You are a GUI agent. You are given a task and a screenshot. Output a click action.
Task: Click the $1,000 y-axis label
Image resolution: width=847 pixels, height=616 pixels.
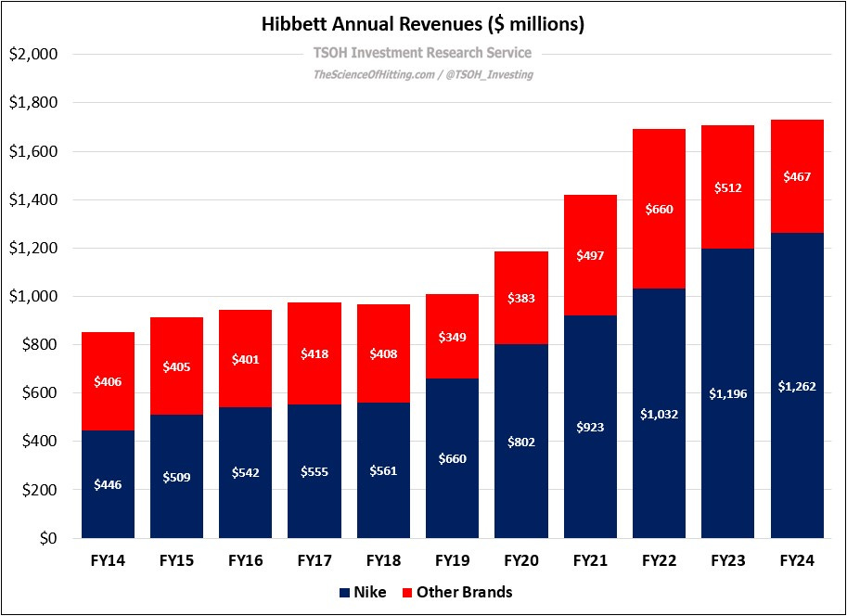click(x=33, y=297)
